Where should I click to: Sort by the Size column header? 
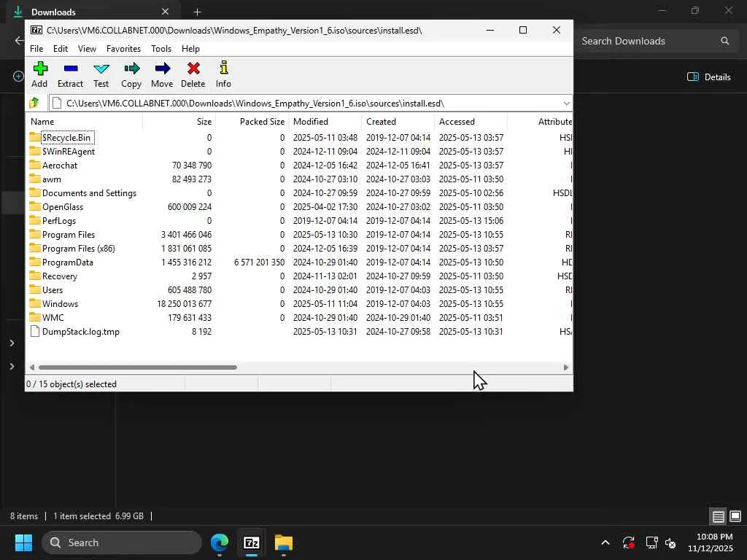click(x=179, y=122)
